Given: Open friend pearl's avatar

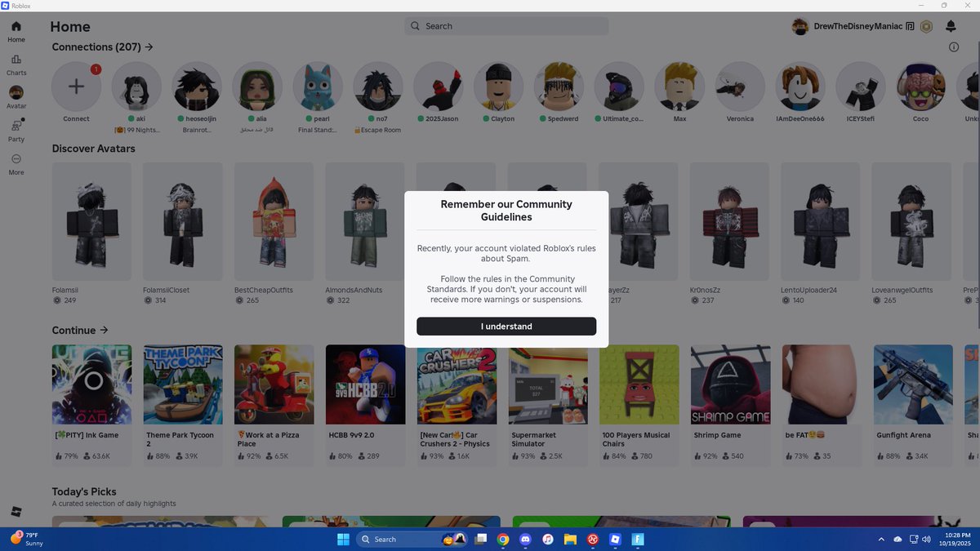Looking at the screenshot, I should pyautogui.click(x=318, y=87).
